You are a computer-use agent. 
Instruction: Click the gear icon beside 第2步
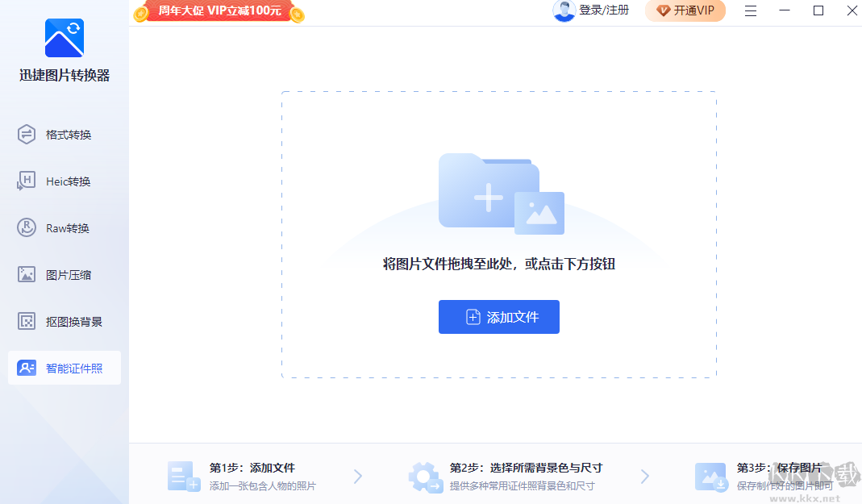point(427,477)
